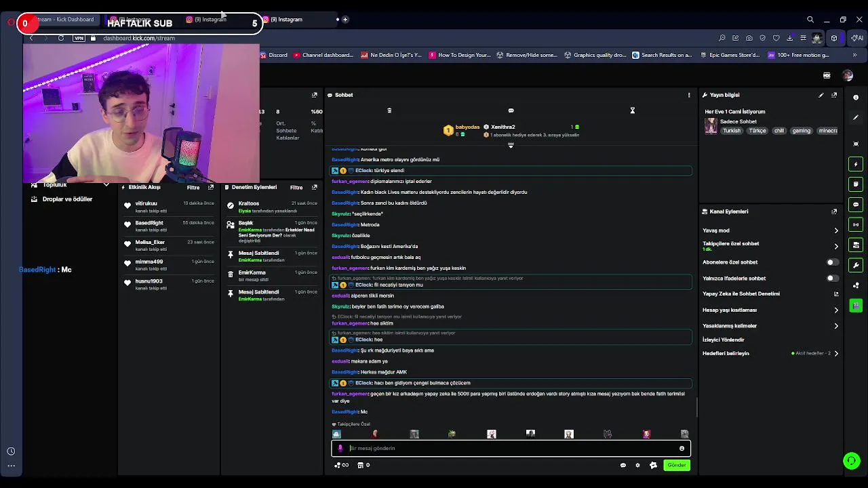The width and height of the screenshot is (868, 488).
Task: Open the emoji picker in the message box
Action: point(682,448)
